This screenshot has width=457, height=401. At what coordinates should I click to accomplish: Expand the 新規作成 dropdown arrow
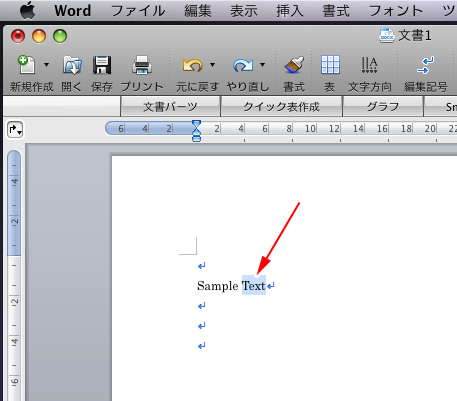46,65
